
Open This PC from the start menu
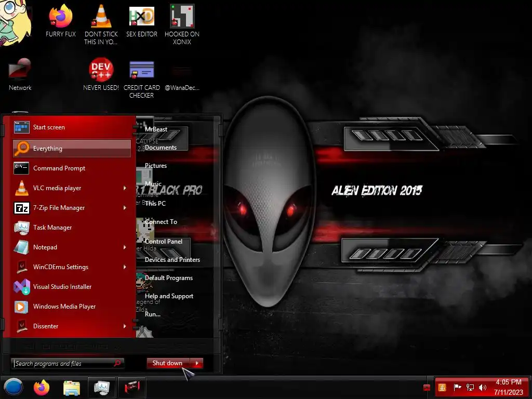pos(155,204)
